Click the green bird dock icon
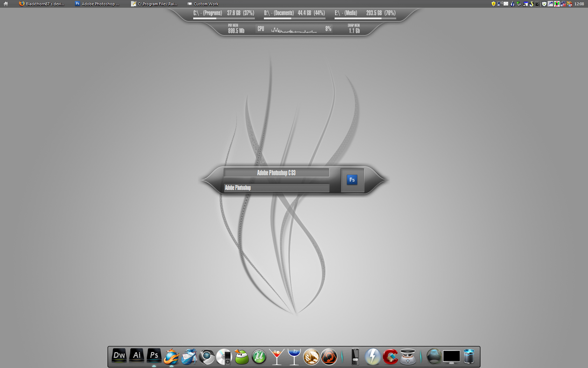The height and width of the screenshot is (368, 588). [241, 357]
